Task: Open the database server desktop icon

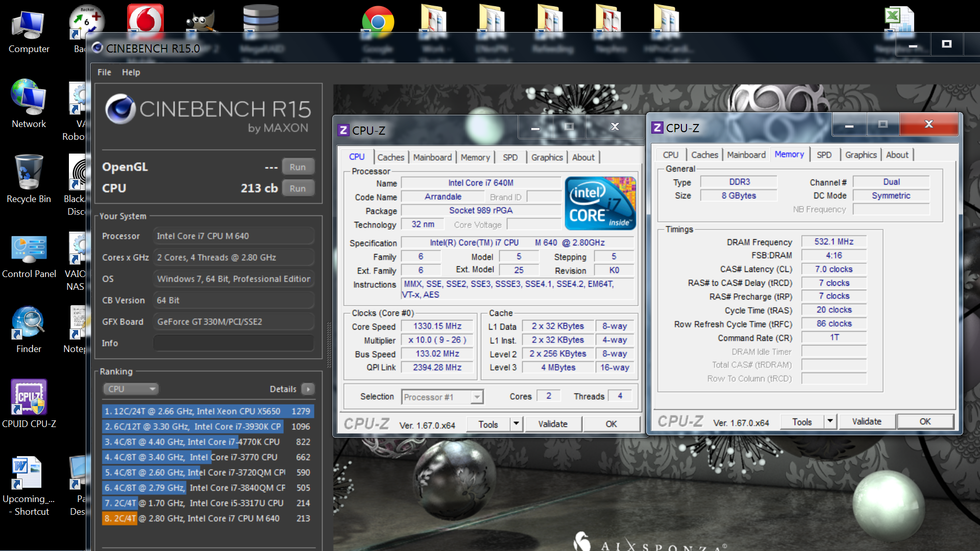Action: click(x=261, y=20)
